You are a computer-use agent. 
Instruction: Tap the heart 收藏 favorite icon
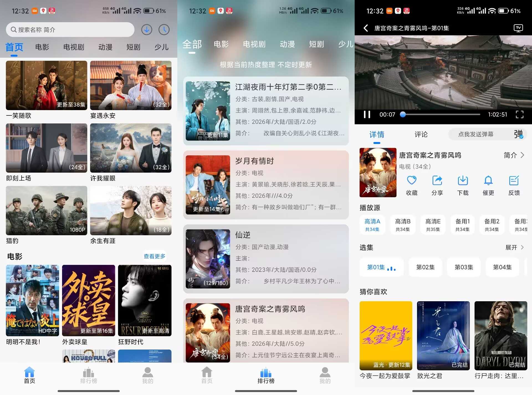(x=411, y=181)
